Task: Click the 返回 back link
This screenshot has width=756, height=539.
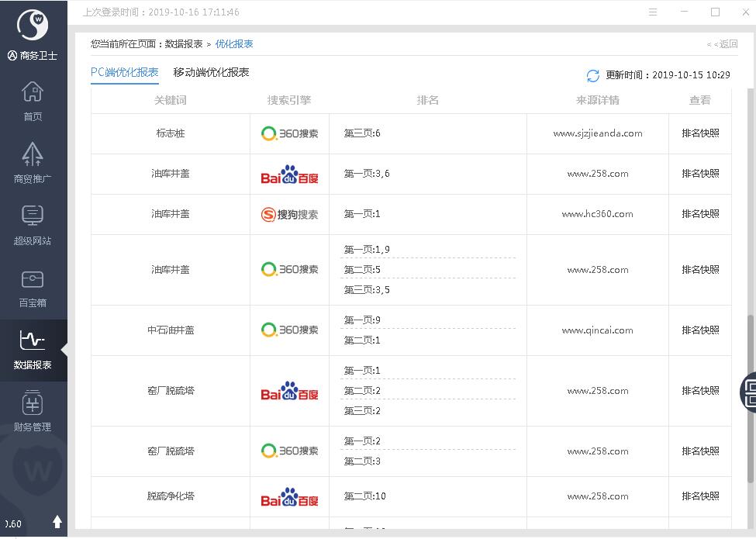Action: pyautogui.click(x=723, y=44)
